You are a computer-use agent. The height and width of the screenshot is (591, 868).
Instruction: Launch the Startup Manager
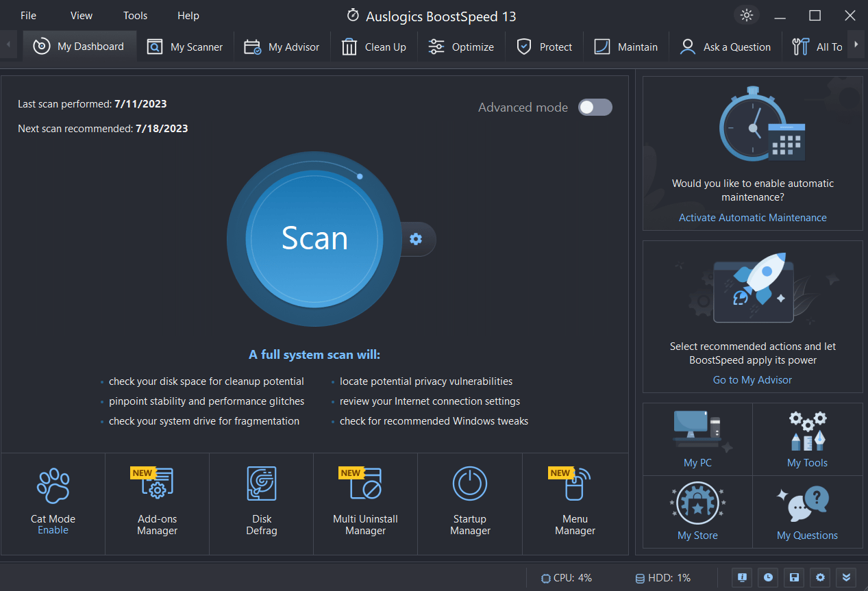pyautogui.click(x=470, y=502)
